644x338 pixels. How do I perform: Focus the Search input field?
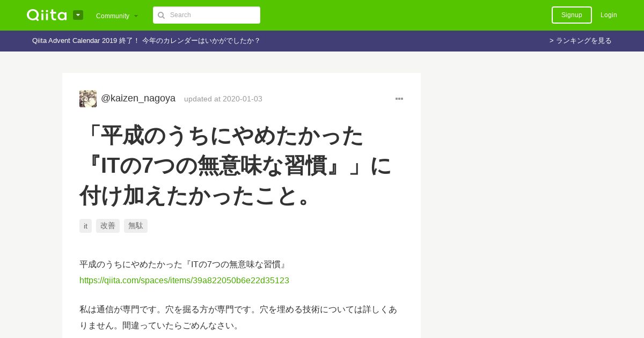tap(207, 15)
